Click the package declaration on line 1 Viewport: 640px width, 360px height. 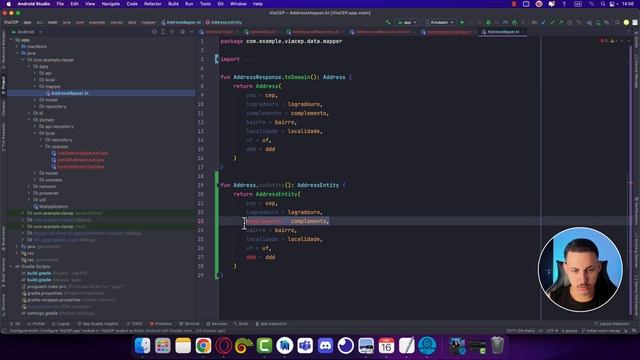click(281, 41)
